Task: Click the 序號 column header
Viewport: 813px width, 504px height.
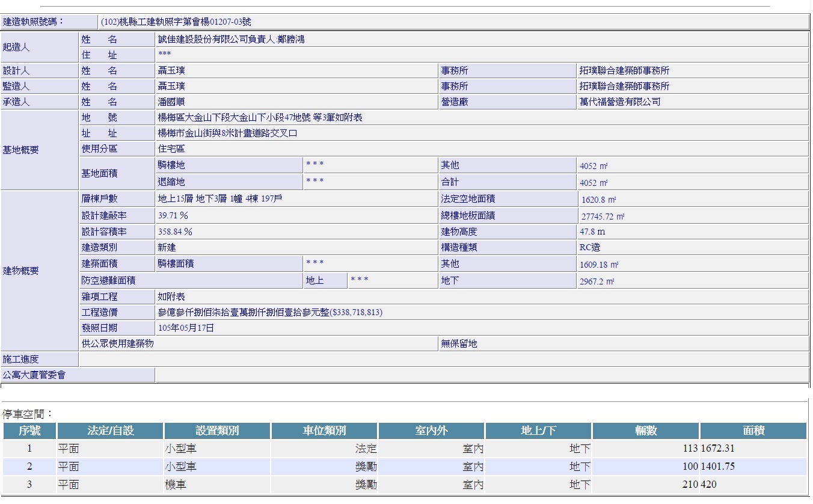Action: [x=29, y=431]
